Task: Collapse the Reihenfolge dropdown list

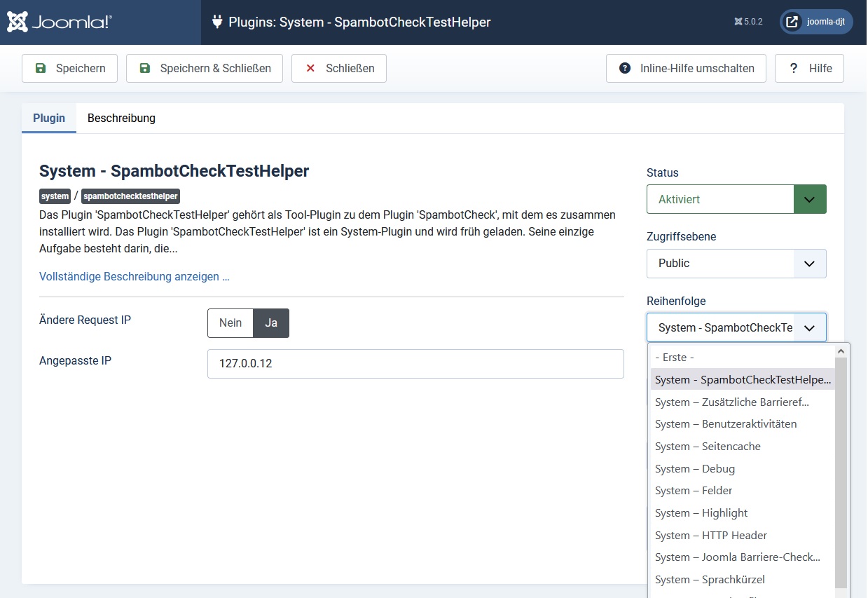Action: tap(809, 327)
